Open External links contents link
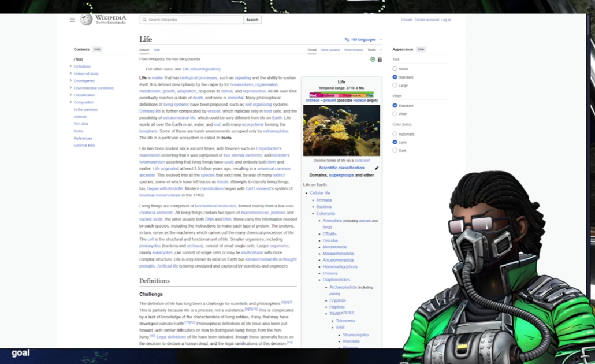The width and height of the screenshot is (595, 364). 84,146
